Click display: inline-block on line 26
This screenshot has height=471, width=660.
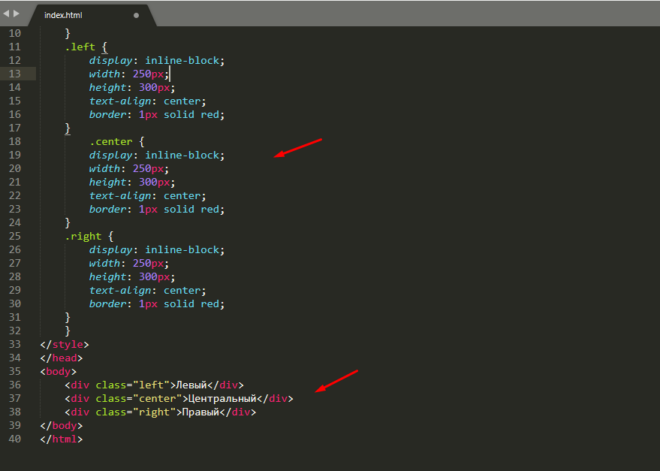point(157,250)
